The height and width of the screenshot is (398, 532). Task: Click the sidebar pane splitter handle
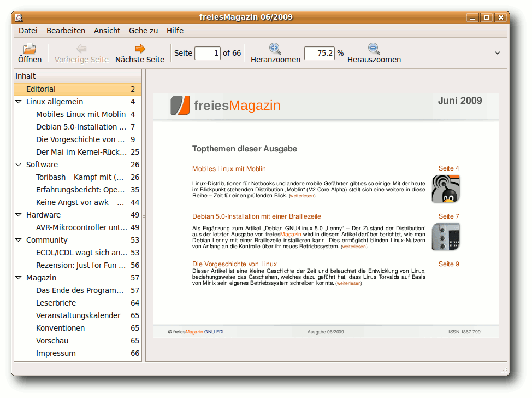pyautogui.click(x=144, y=215)
